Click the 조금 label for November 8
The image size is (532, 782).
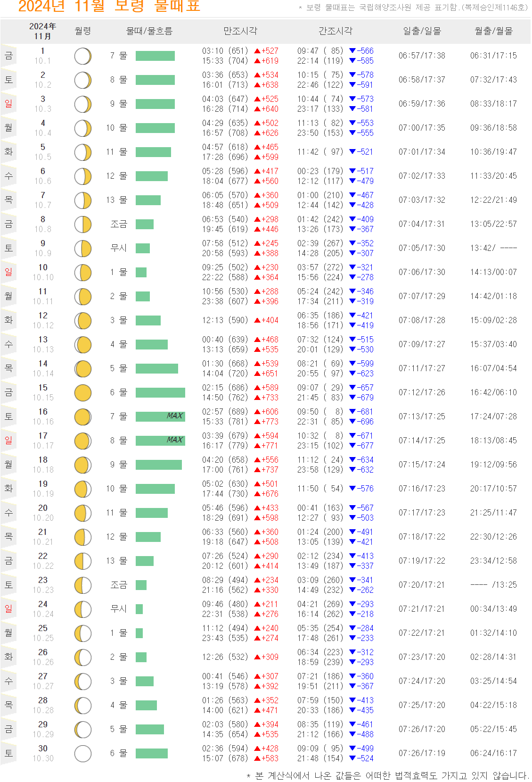point(119,225)
